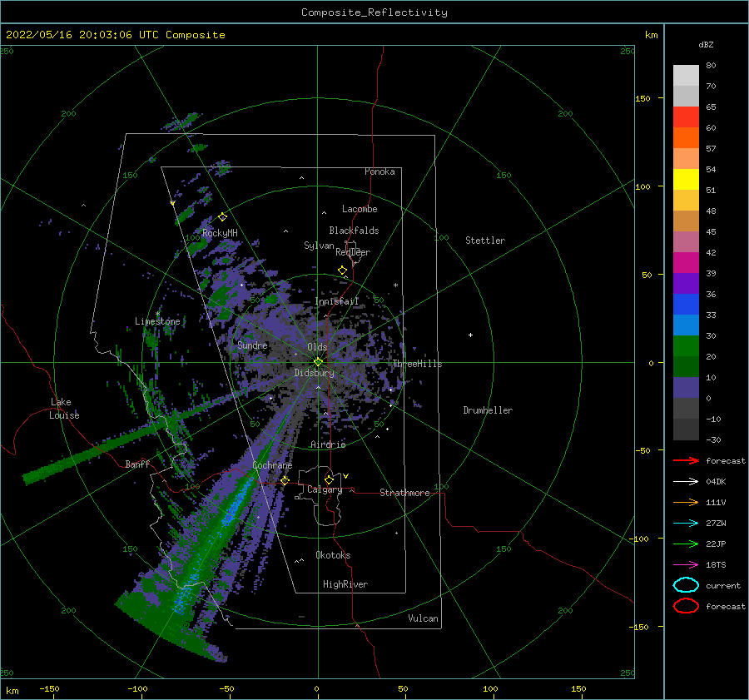The image size is (749, 700).
Task: Click the Airdrie label
Action: point(328,444)
